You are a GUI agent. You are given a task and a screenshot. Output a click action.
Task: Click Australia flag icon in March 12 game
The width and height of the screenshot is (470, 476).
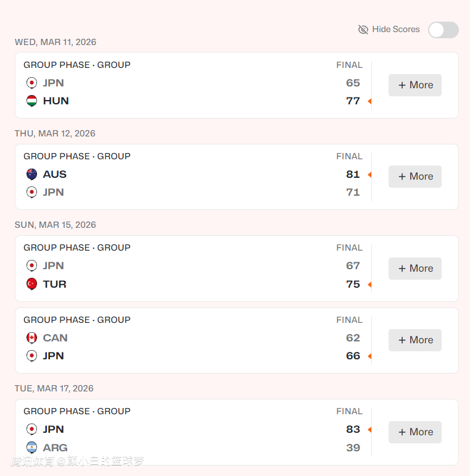(x=32, y=174)
